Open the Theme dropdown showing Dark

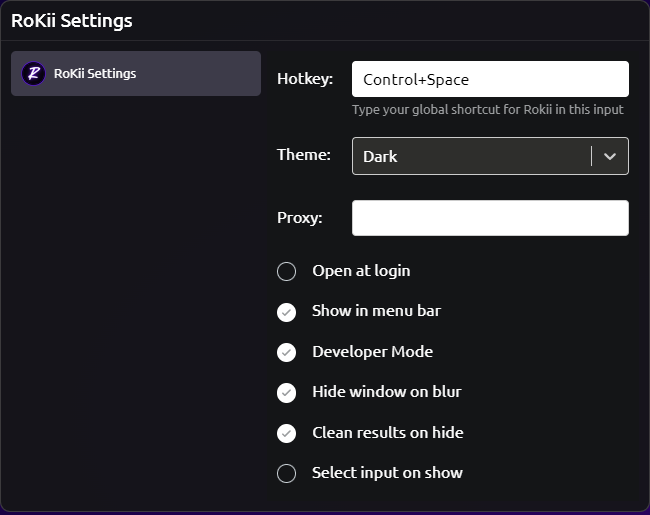point(490,156)
